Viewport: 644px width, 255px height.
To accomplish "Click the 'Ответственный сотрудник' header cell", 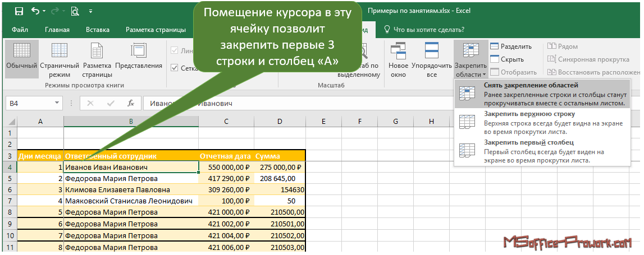I will (x=131, y=156).
